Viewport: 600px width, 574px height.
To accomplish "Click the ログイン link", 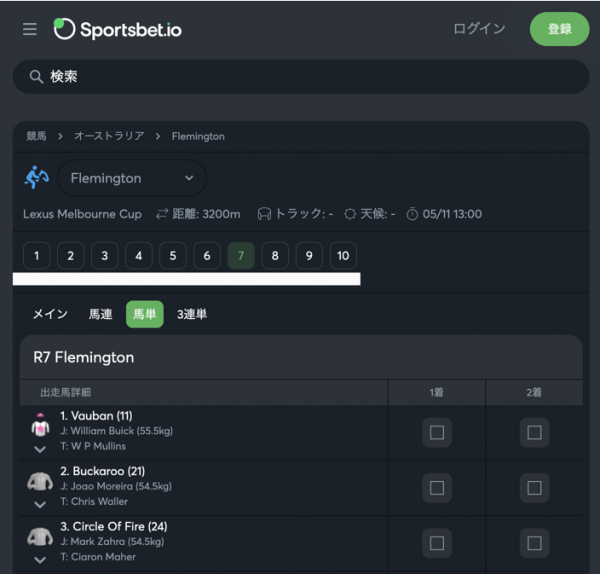I will click(479, 29).
